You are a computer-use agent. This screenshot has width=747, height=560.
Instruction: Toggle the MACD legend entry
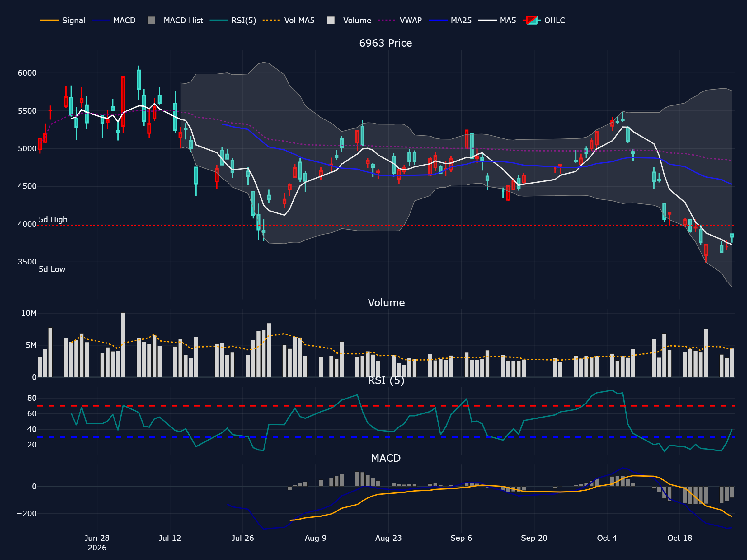tap(114, 20)
